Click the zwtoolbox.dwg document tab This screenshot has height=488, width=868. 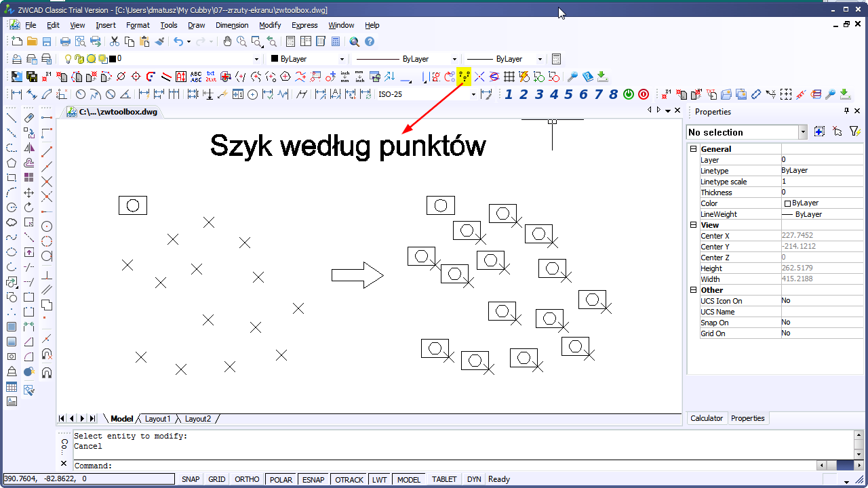(112, 112)
